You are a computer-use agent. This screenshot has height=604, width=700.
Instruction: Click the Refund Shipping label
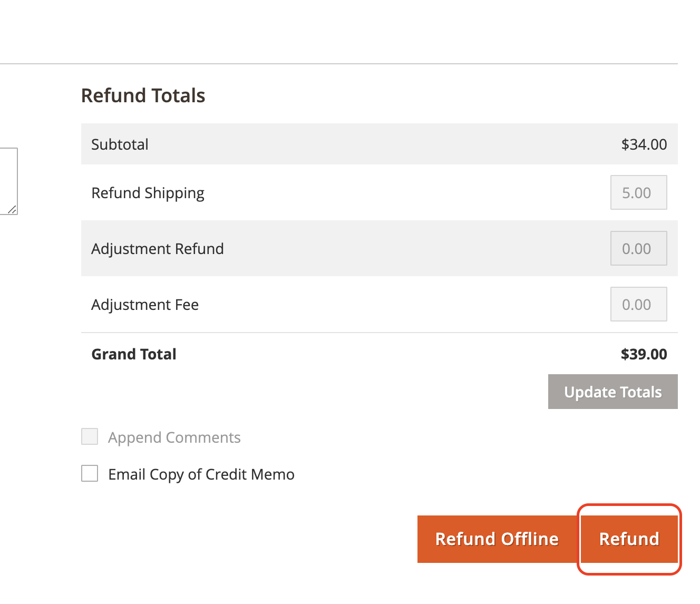pos(148,193)
